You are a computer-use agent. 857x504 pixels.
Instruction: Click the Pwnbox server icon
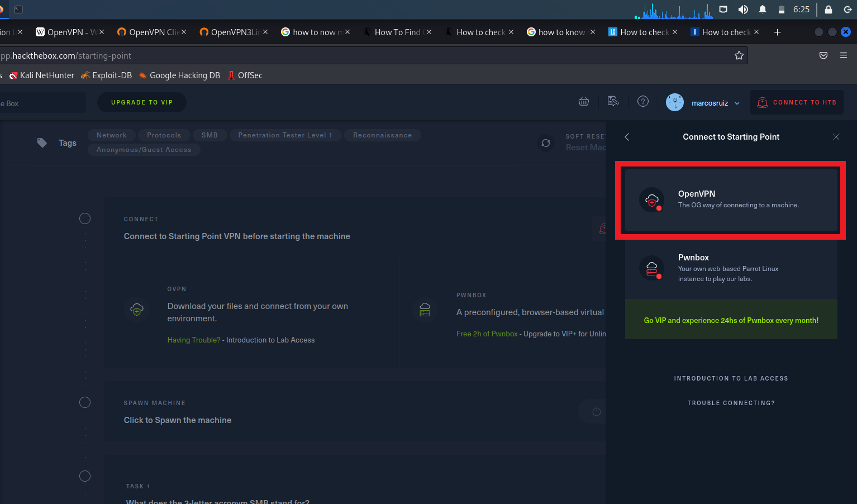(652, 268)
